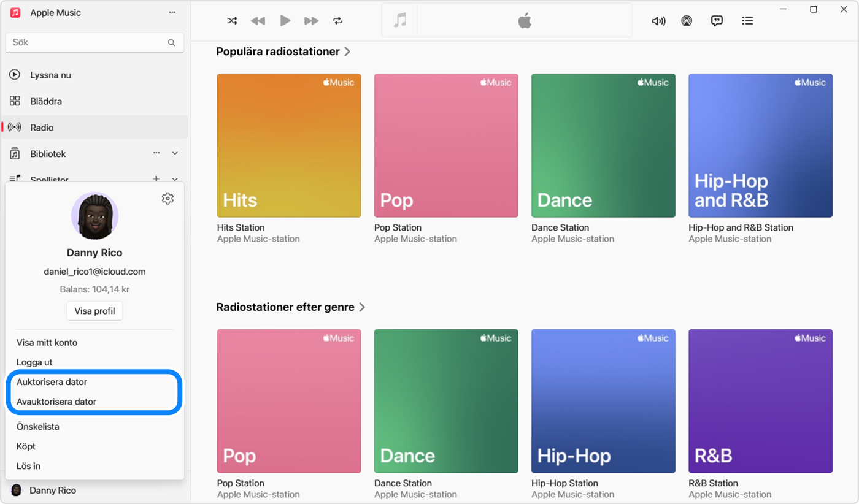The image size is (859, 504).
Task: Collapse the Spellistor section chevron
Action: click(x=175, y=179)
